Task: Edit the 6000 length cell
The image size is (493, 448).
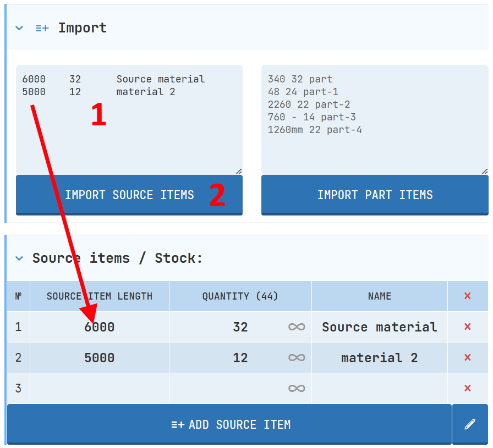Action: pyautogui.click(x=100, y=327)
